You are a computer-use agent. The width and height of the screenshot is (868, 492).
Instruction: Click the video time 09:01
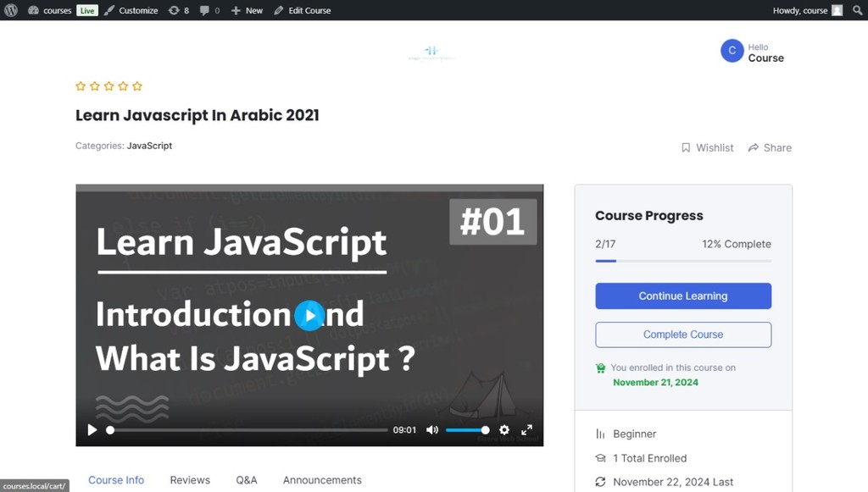pyautogui.click(x=404, y=429)
